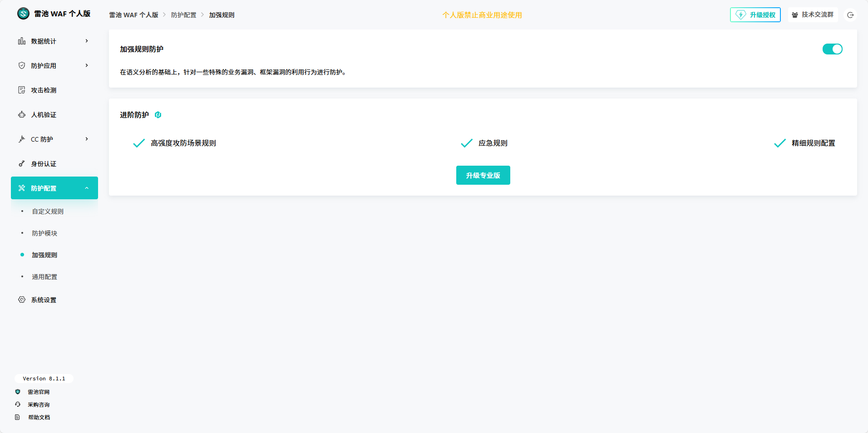The width and height of the screenshot is (868, 433).
Task: Open the 帮助文档 link
Action: [39, 417]
